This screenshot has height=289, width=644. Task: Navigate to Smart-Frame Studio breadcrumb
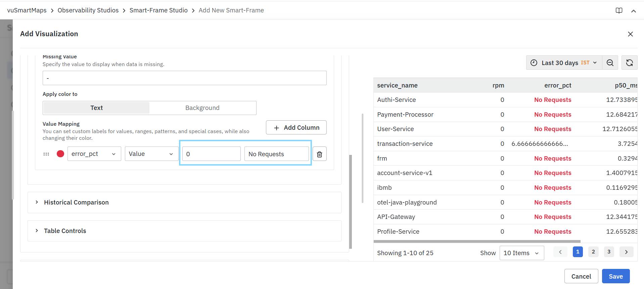[x=158, y=10]
